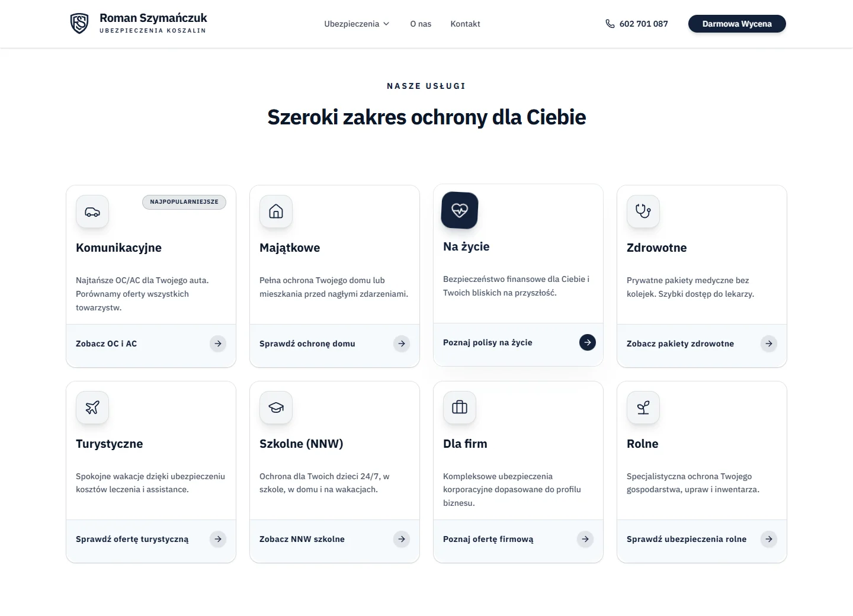Viewport: 853px width, 616px height.
Task: Open the Sprawdź ochronę domu link
Action: click(307, 344)
